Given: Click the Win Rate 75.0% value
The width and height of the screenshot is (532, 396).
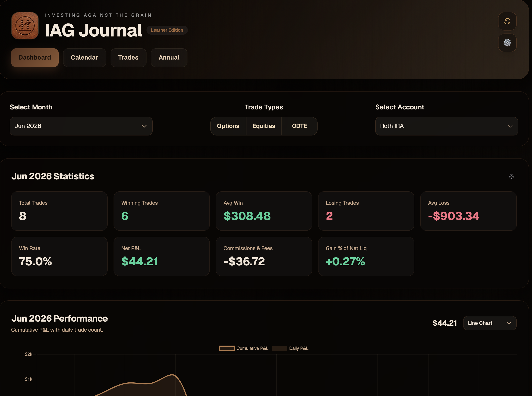Looking at the screenshot, I should (35, 261).
